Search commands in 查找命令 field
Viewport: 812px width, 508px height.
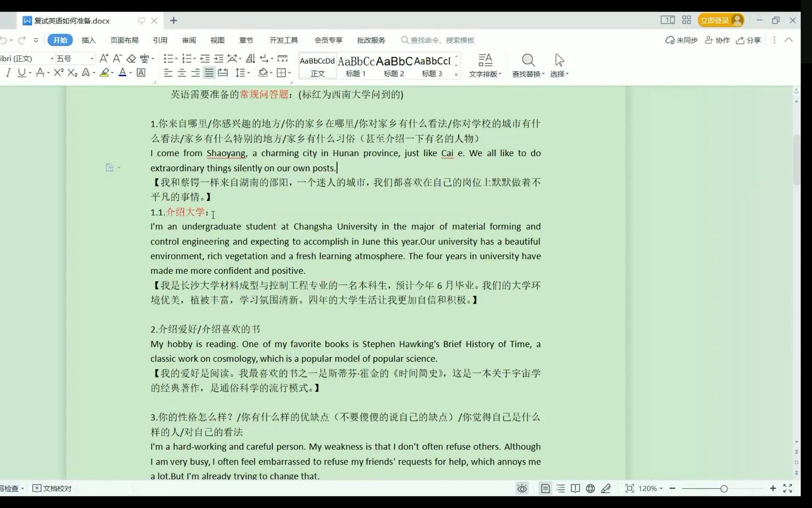coord(438,40)
